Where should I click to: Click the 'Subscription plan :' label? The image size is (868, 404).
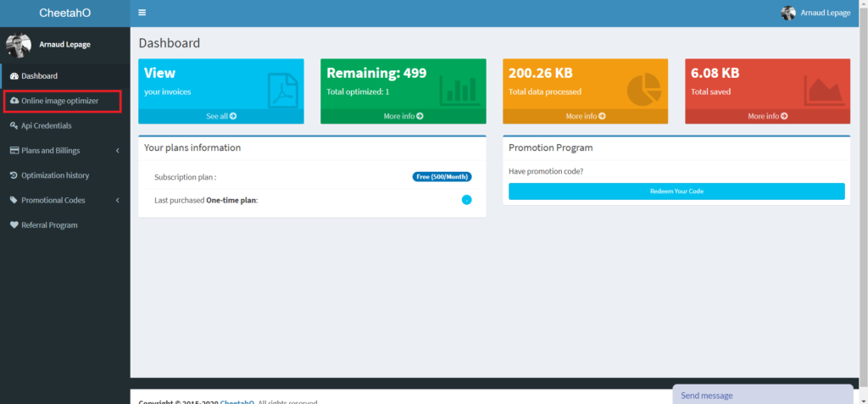coord(186,178)
